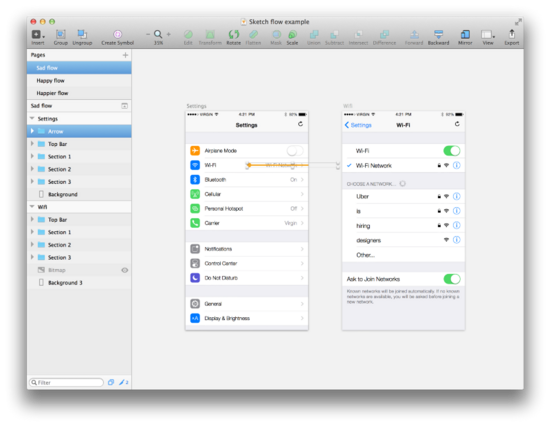
Task: Expand the Arrow layer group
Action: pyautogui.click(x=32, y=131)
